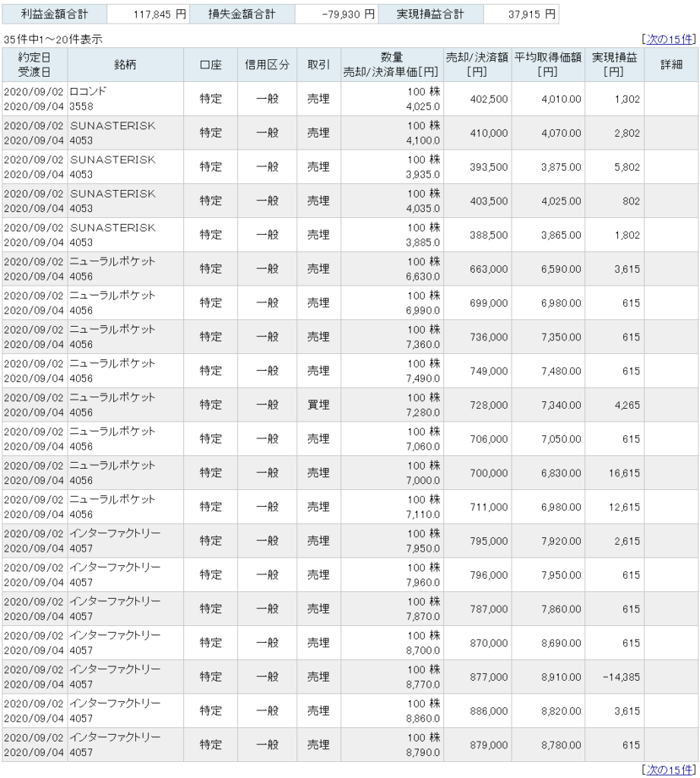Click the 詳細 column header
The width and height of the screenshot is (700, 778).
[x=671, y=65]
